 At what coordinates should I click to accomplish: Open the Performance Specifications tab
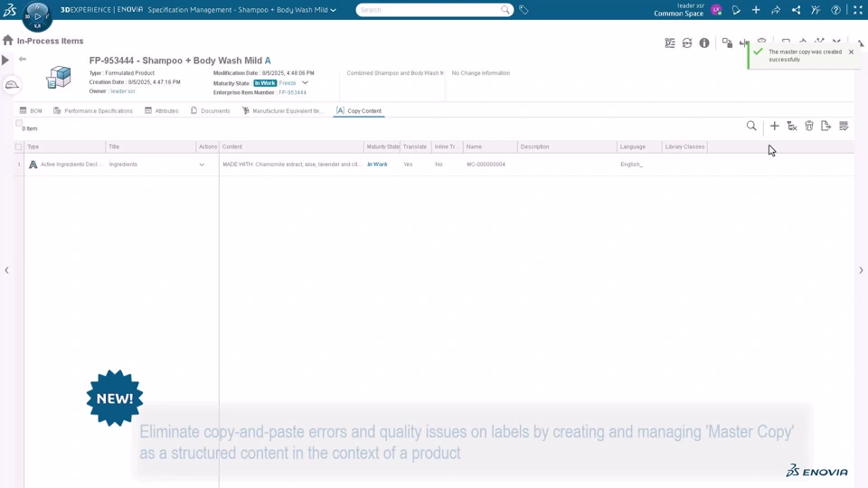pyautogui.click(x=93, y=110)
